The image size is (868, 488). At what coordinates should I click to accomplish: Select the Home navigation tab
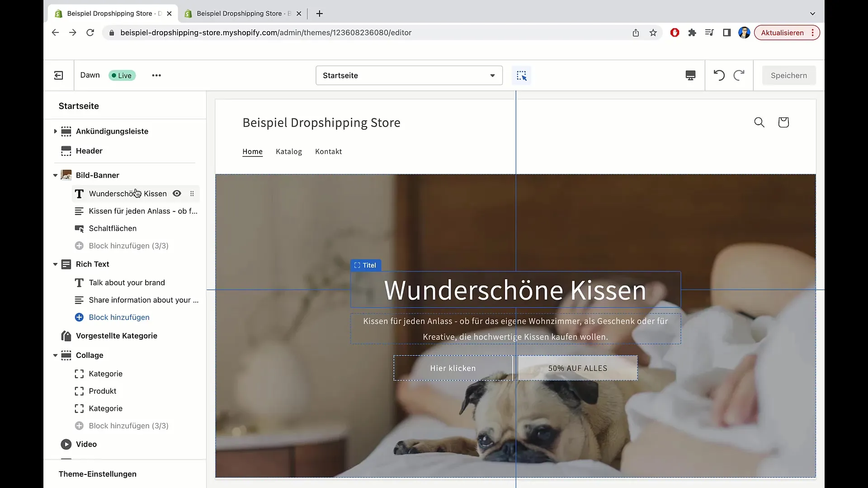(252, 151)
